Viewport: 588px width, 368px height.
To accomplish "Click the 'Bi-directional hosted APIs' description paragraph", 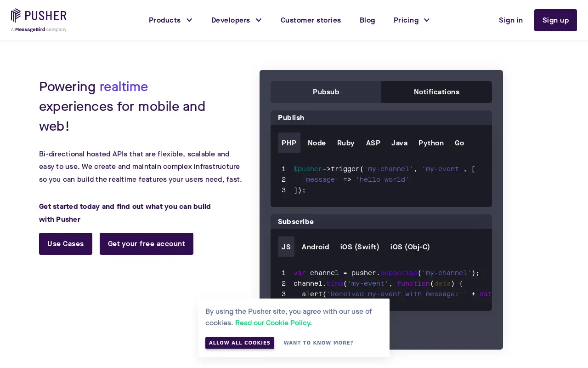I will click(x=141, y=167).
